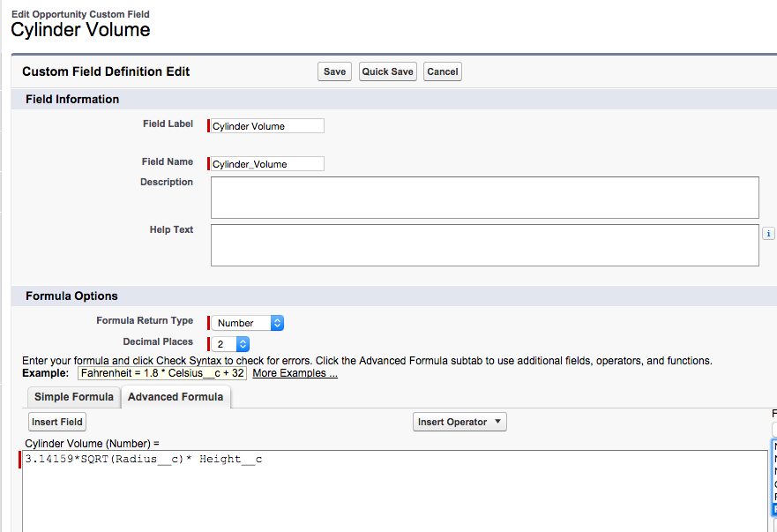Switch to the Simple Formula tab
Screen dimensions: 777x532
pos(74,397)
